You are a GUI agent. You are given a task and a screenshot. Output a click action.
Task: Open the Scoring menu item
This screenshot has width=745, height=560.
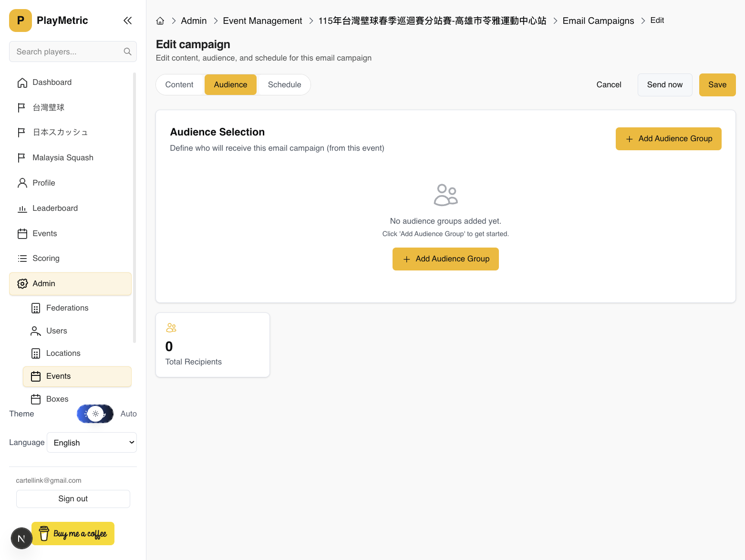pos(70,259)
